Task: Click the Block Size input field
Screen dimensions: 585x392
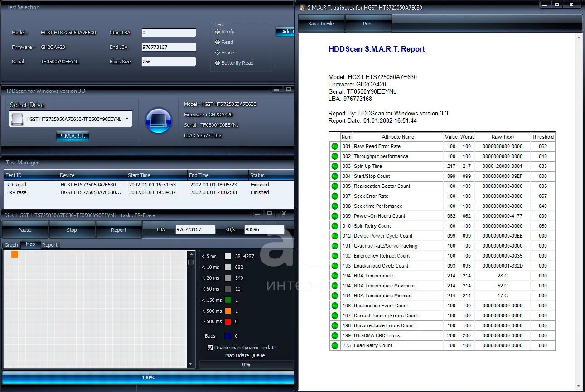Action: [x=169, y=62]
